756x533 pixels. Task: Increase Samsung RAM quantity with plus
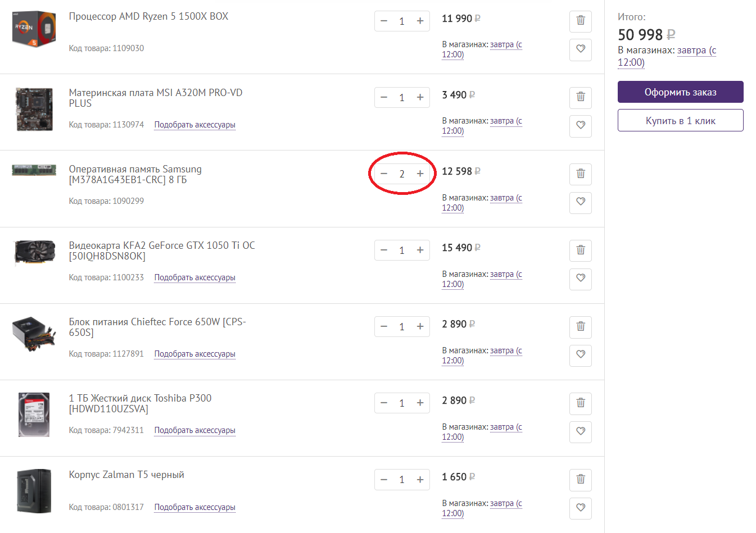click(x=420, y=174)
